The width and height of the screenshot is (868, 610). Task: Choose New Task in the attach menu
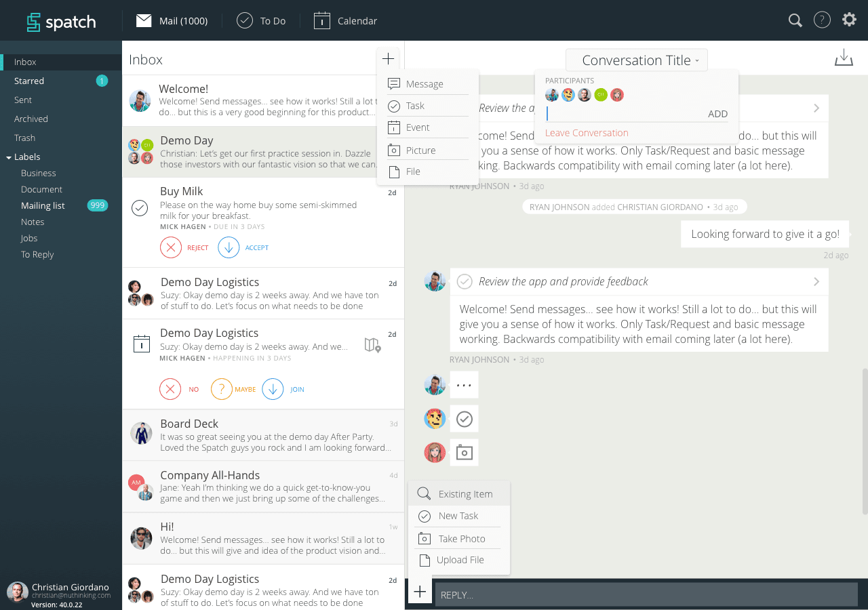point(459,516)
